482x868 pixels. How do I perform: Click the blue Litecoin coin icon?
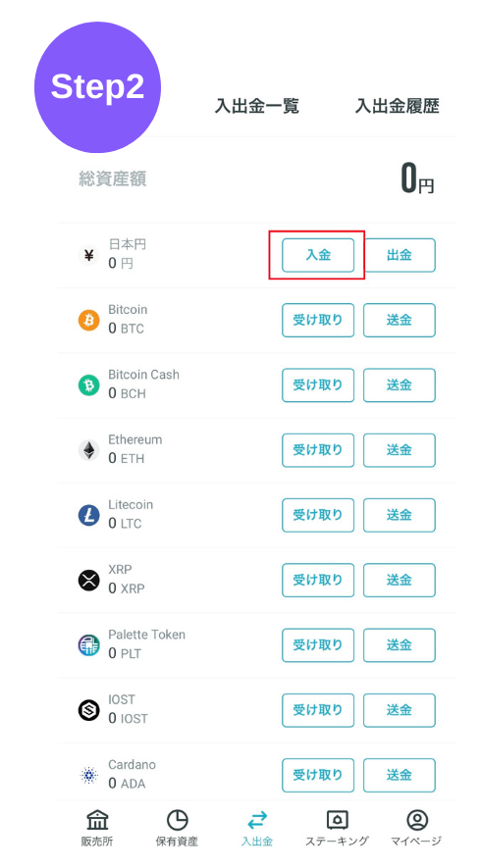tap(88, 515)
